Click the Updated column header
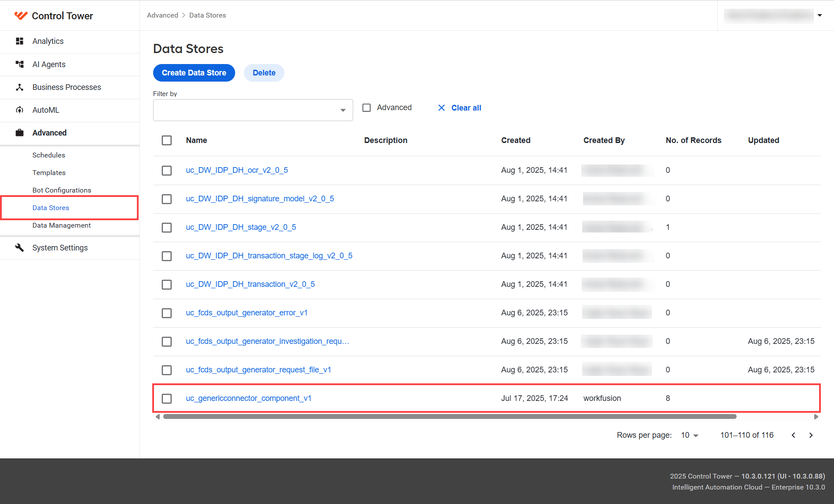834x504 pixels. [x=764, y=140]
